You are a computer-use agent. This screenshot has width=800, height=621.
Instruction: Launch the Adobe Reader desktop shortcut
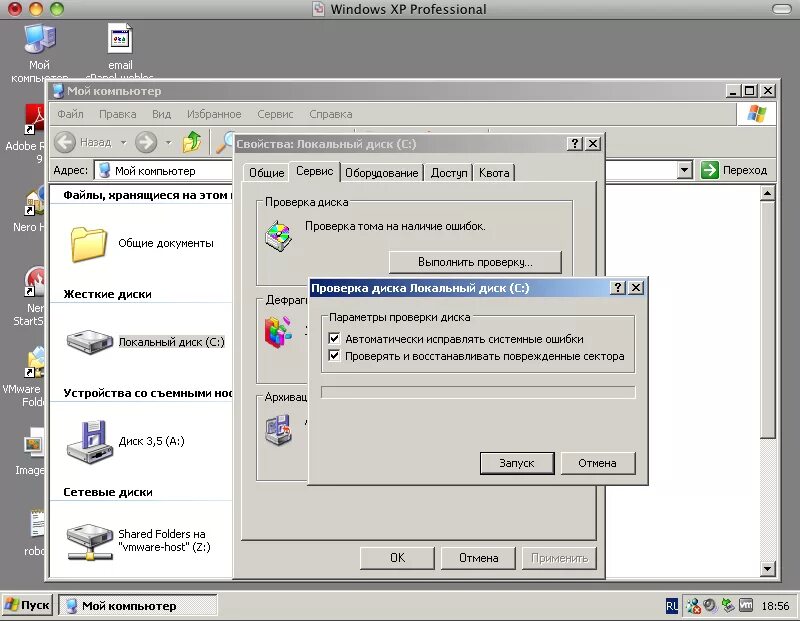pos(35,120)
